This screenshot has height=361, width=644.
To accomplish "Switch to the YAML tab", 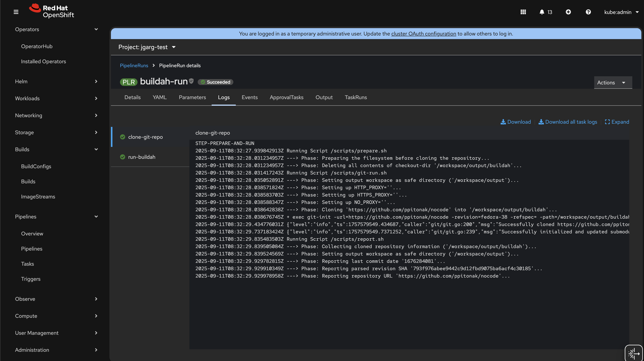I will pyautogui.click(x=160, y=97).
